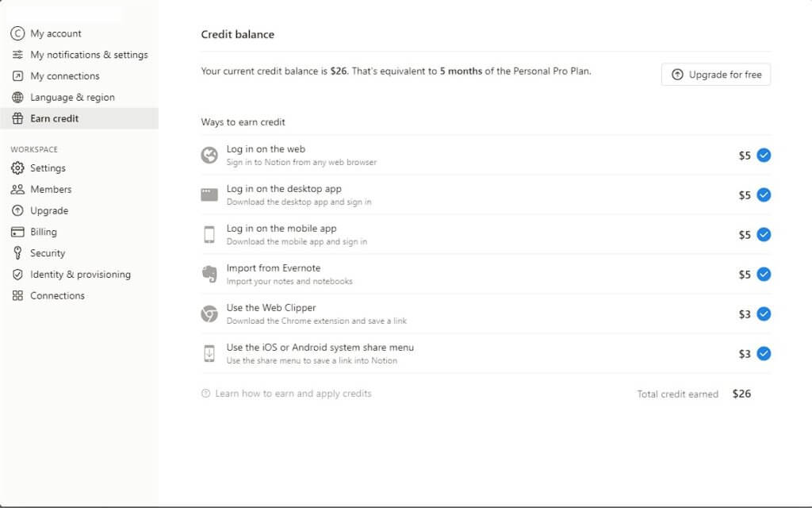The image size is (812, 508).
Task: Click the Total credit earned label
Action: (x=677, y=394)
